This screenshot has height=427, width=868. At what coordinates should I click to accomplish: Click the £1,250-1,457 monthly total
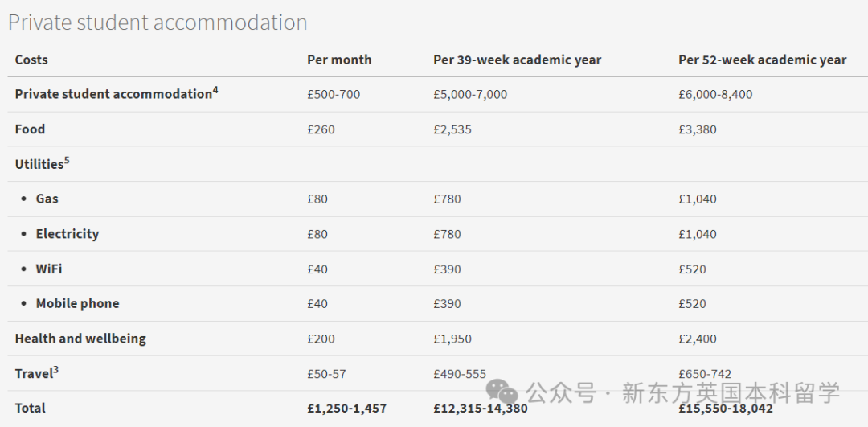[347, 409]
